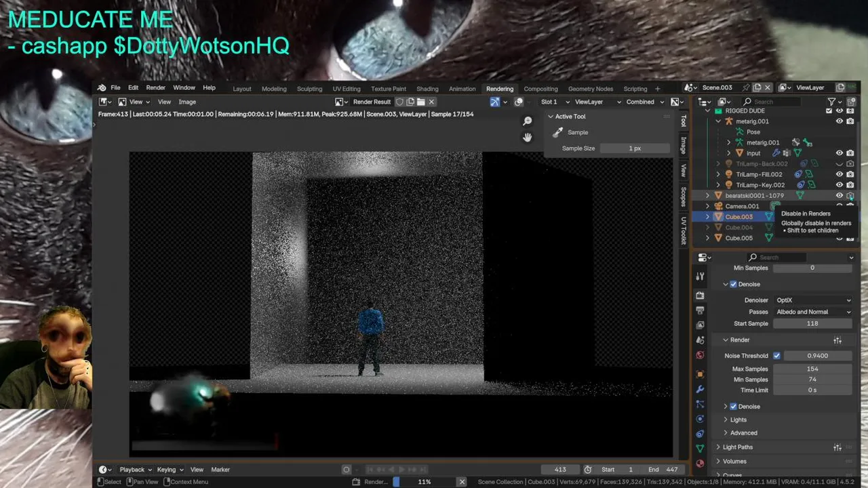Unlink Render Result with the X icon
The height and width of the screenshot is (488, 868).
pos(431,102)
